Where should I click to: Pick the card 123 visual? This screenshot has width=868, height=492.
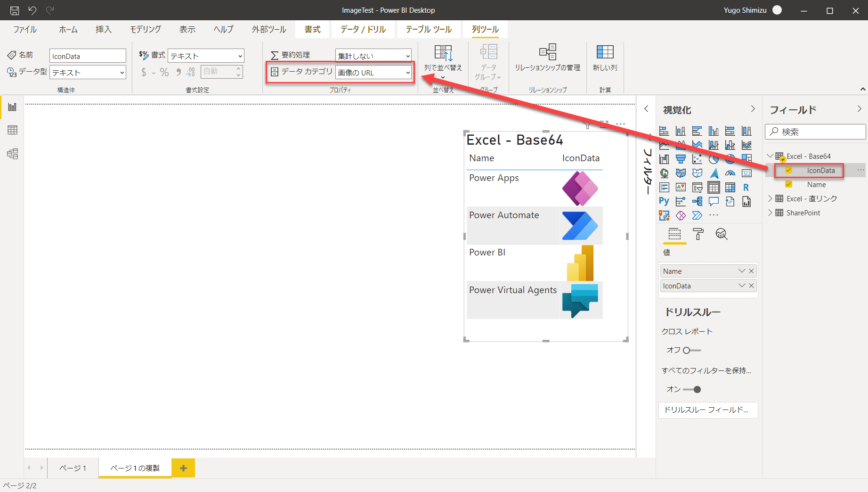coord(746,173)
